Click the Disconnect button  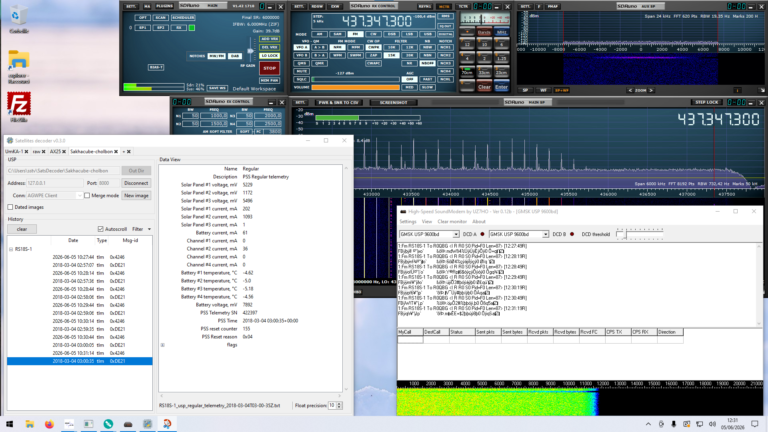pos(136,183)
